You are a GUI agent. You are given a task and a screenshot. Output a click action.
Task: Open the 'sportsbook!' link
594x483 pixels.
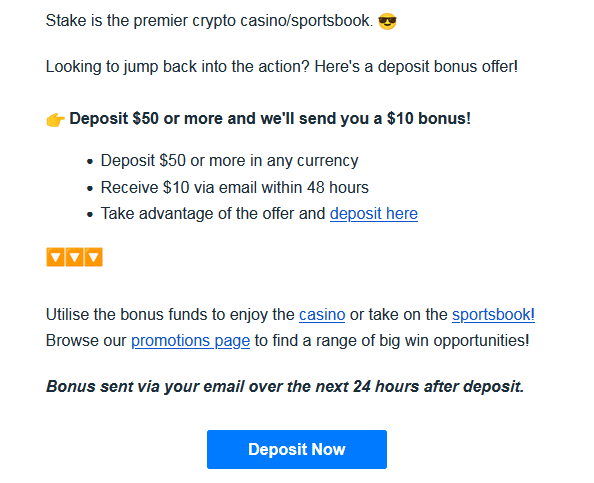click(493, 314)
